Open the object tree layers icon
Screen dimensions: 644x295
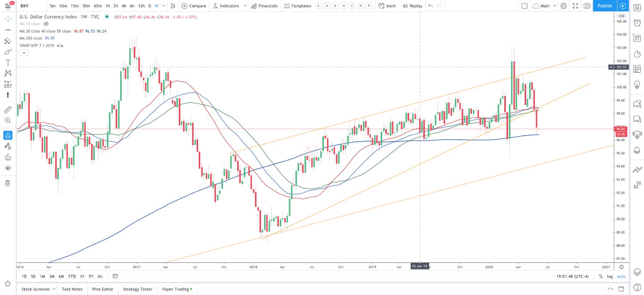tap(637, 272)
